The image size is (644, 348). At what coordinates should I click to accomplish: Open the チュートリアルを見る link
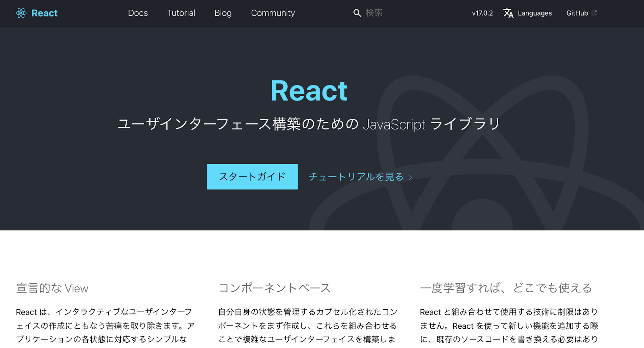(x=356, y=177)
